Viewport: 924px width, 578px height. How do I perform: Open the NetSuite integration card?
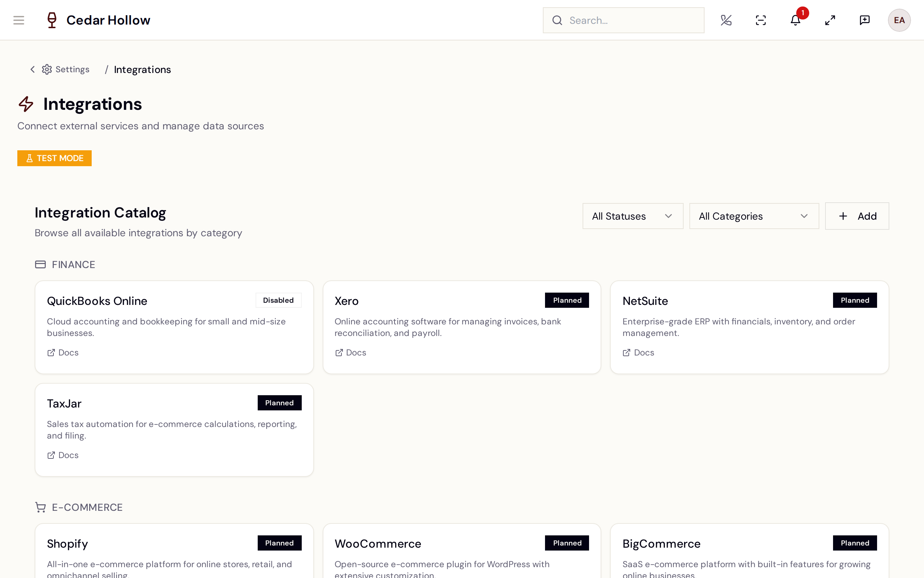[x=750, y=327]
